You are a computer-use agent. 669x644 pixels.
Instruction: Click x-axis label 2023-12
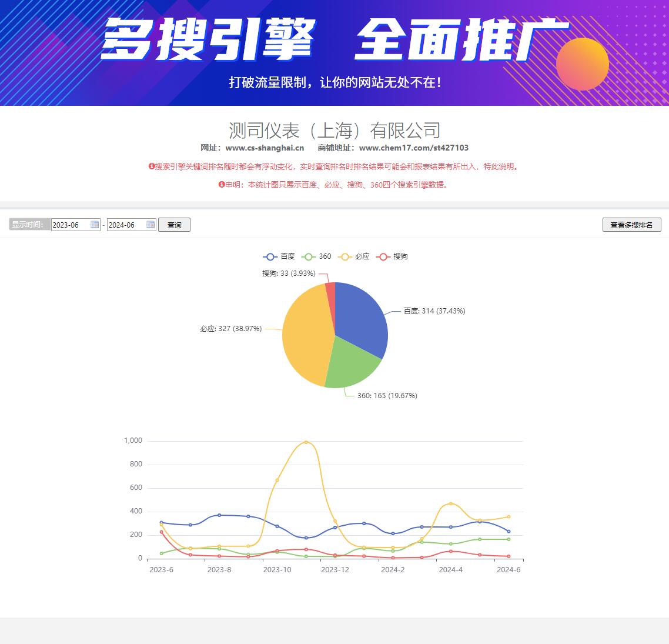point(335,570)
